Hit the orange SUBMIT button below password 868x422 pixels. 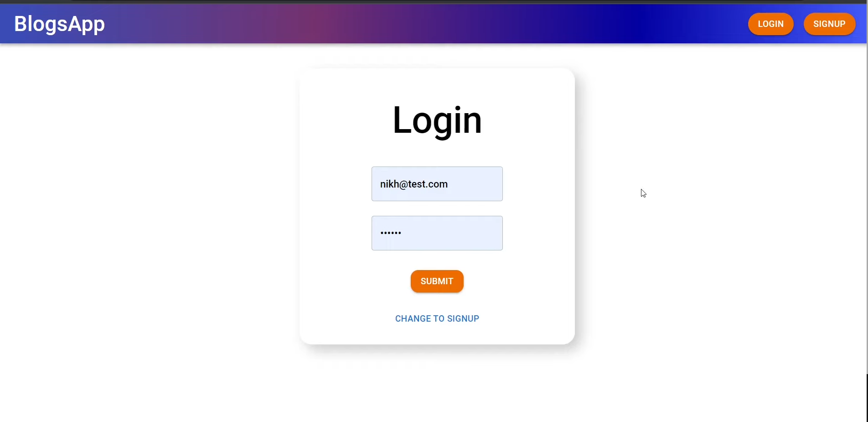437,281
